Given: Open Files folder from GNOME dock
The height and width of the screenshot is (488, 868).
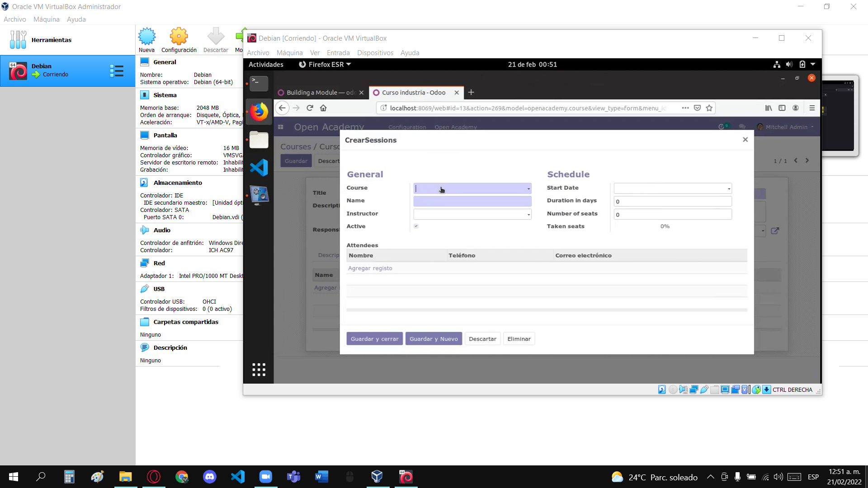Looking at the screenshot, I should click(259, 140).
